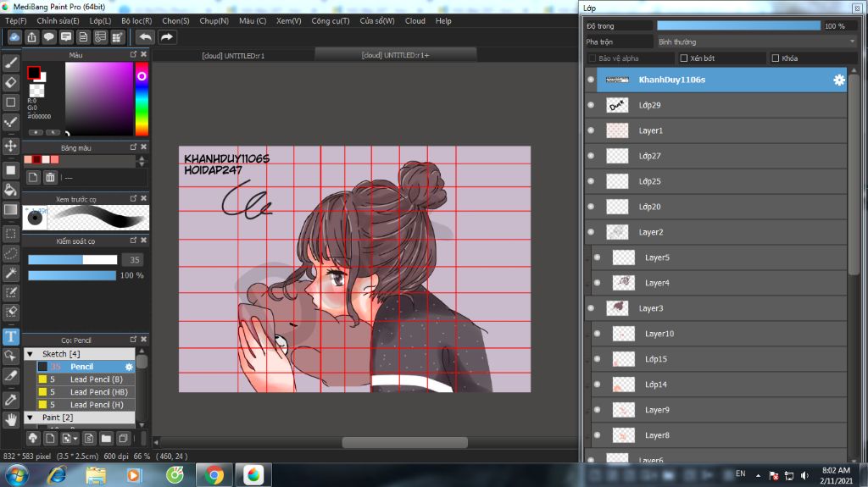Select Lead Pencil (B) brush
The image size is (868, 487).
tap(86, 379)
